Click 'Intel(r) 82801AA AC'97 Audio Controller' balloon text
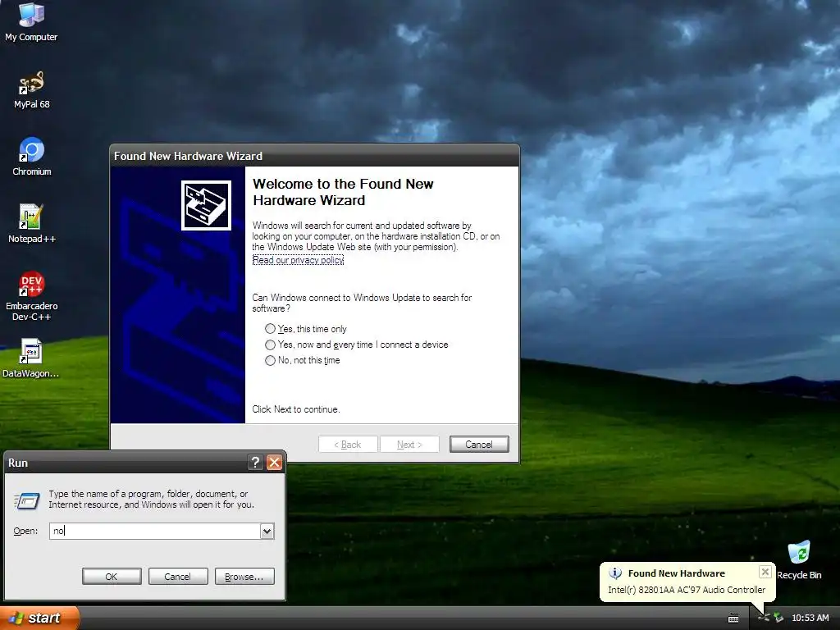Viewport: 840px width, 630px height. 687,589
